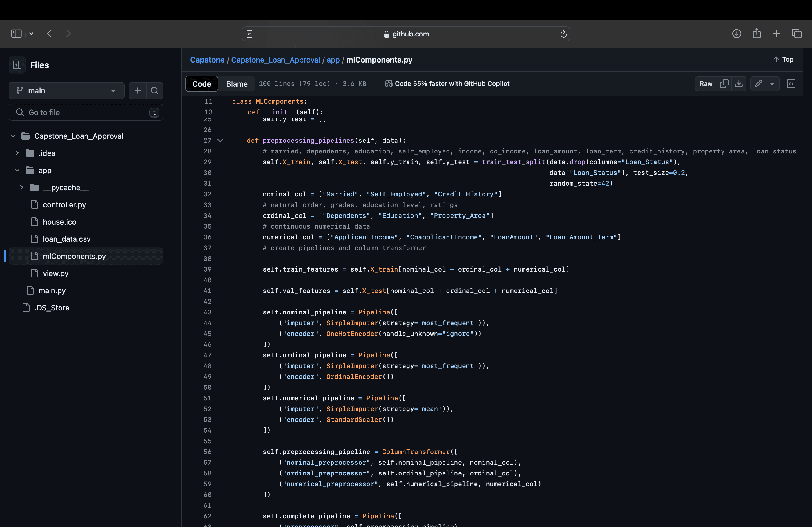The width and height of the screenshot is (812, 527).
Task: Show Safari downloads
Action: coord(737,33)
